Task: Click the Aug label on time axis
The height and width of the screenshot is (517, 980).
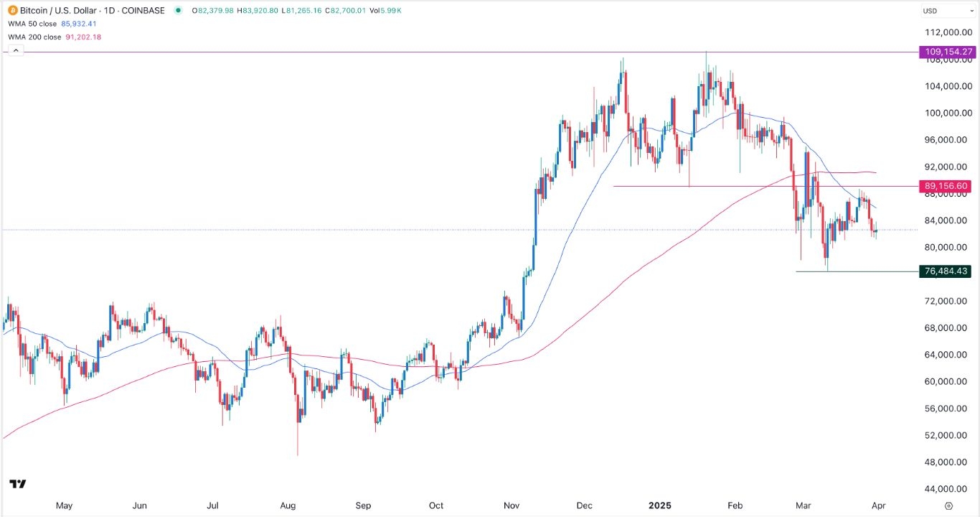Action: (288, 506)
